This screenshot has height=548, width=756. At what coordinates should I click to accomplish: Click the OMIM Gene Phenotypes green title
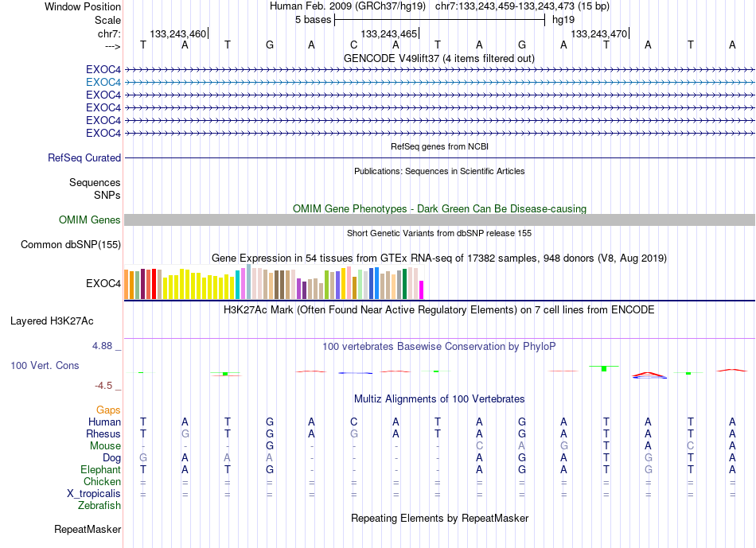[x=439, y=208]
